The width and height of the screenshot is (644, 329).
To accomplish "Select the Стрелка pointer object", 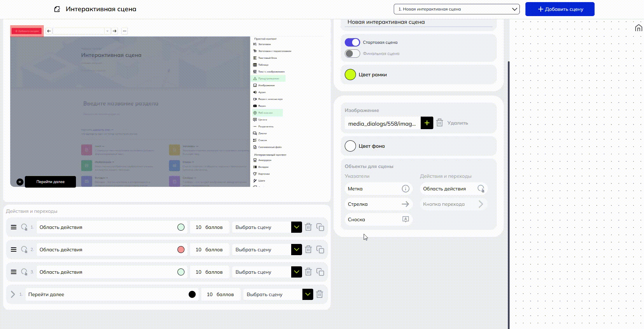I will point(378,204).
